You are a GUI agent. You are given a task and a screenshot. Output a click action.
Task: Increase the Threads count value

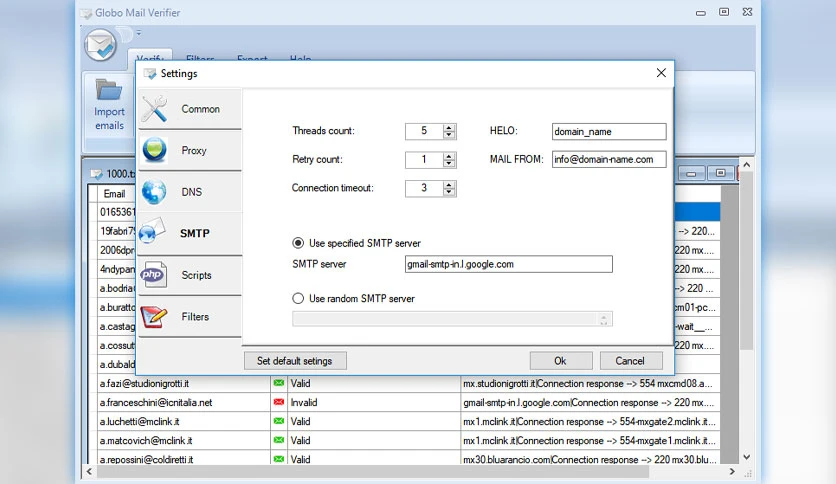tap(449, 128)
